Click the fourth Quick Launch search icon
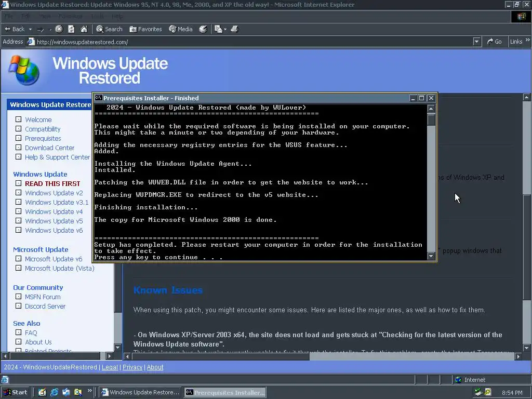 tap(78, 392)
